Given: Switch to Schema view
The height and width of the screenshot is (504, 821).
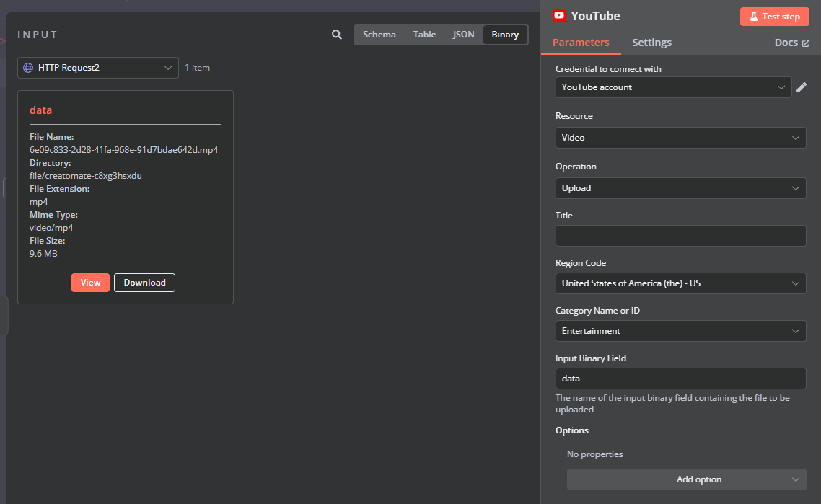Looking at the screenshot, I should coord(379,35).
